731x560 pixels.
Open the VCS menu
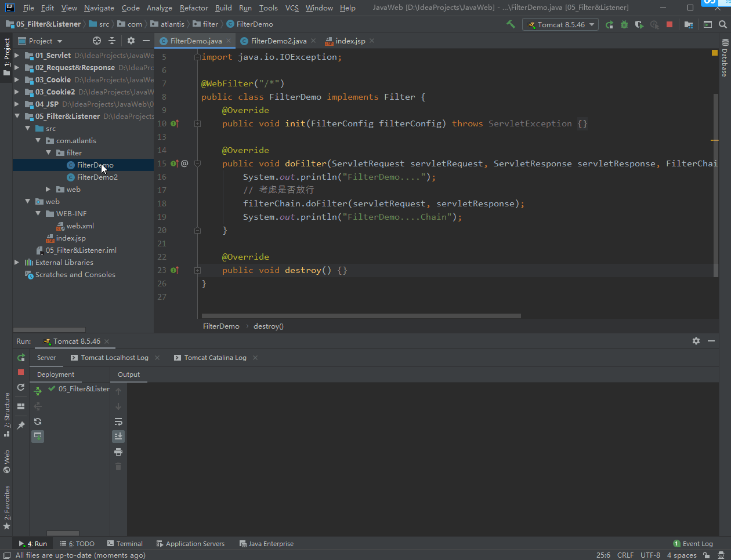(292, 8)
